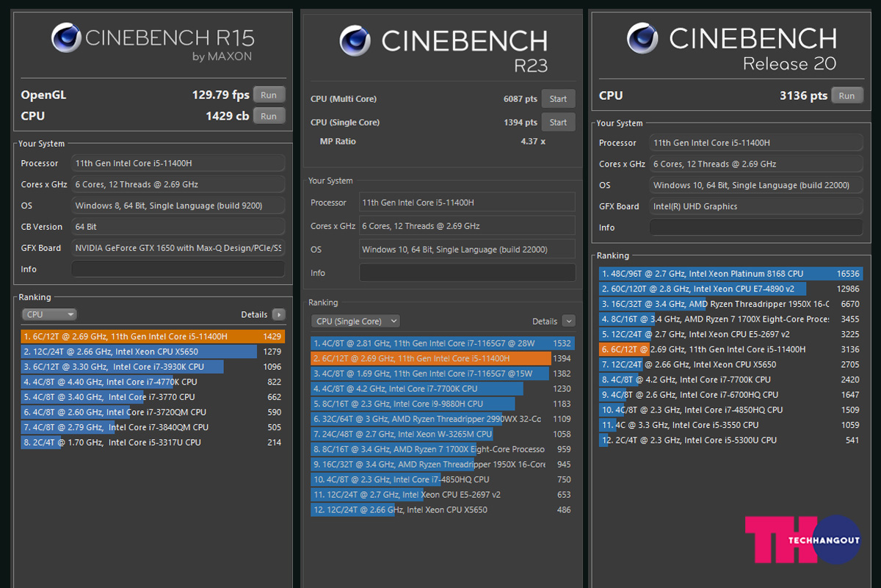This screenshot has width=881, height=588.
Task: Select the Xeon E7-4890 v2 ranking row
Action: (731, 289)
